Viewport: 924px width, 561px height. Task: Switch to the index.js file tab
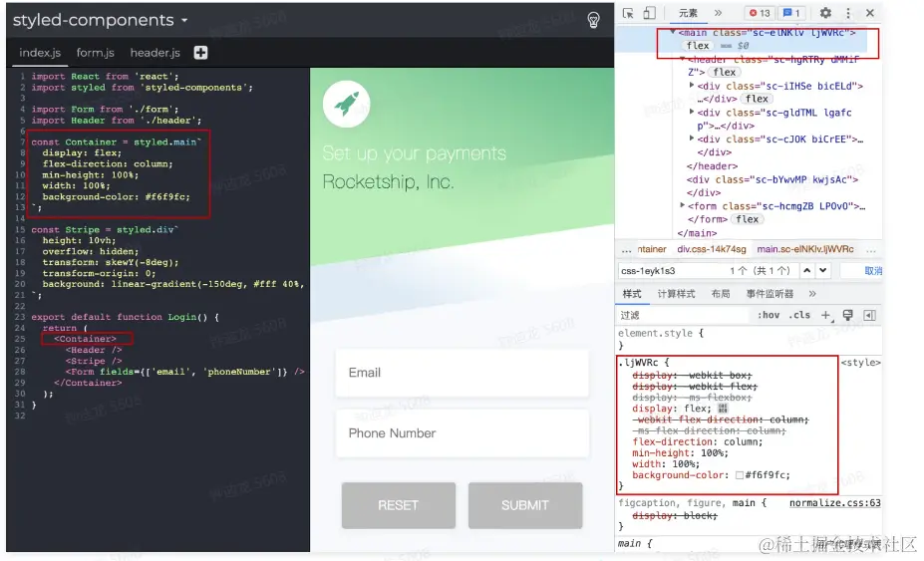point(40,53)
